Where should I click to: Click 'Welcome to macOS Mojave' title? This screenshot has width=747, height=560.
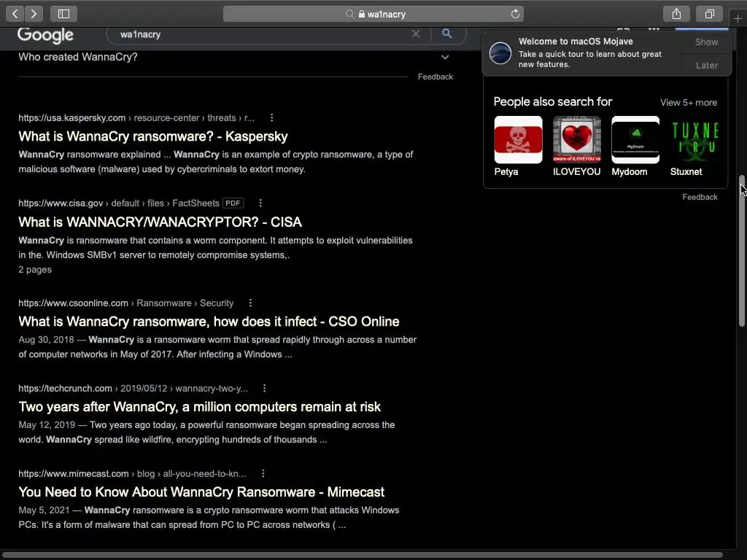tap(576, 42)
